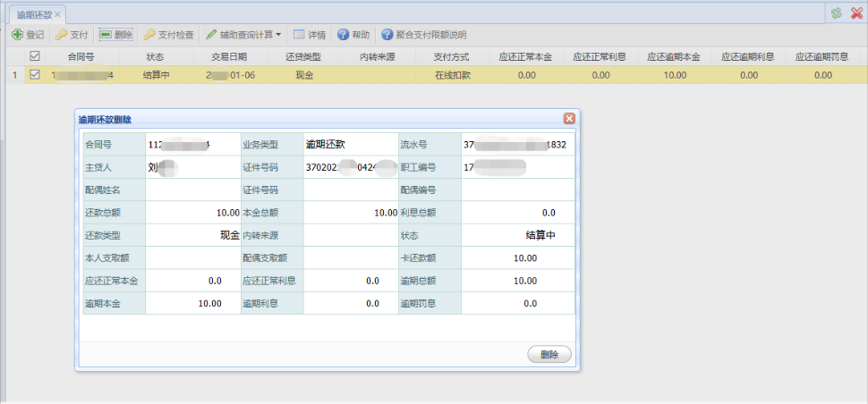Close the 逾期还款 tab with its x
The image size is (868, 404).
58,14
